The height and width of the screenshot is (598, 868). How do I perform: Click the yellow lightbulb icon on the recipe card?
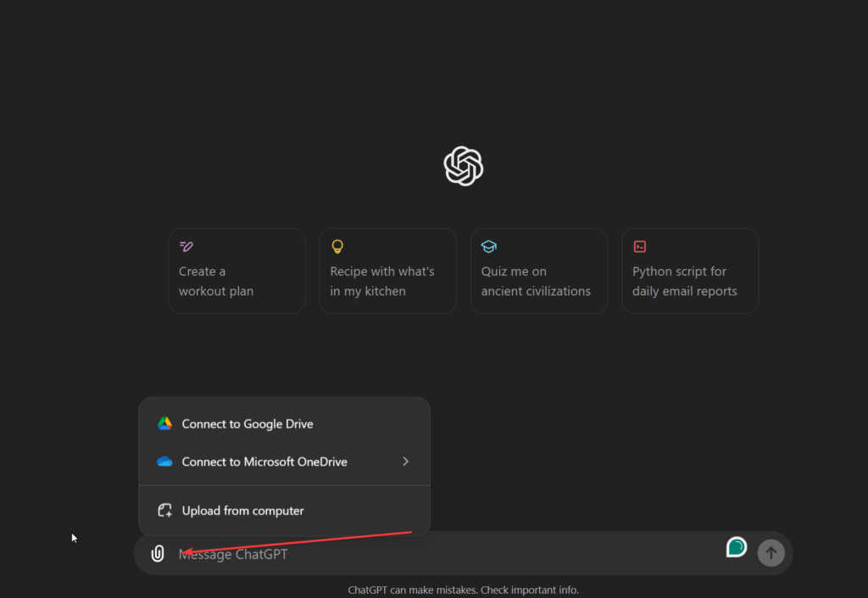tap(337, 246)
